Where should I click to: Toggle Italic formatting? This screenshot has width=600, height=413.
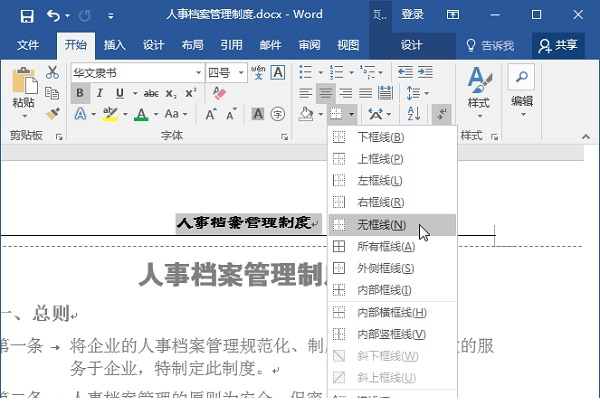pyautogui.click(x=100, y=93)
